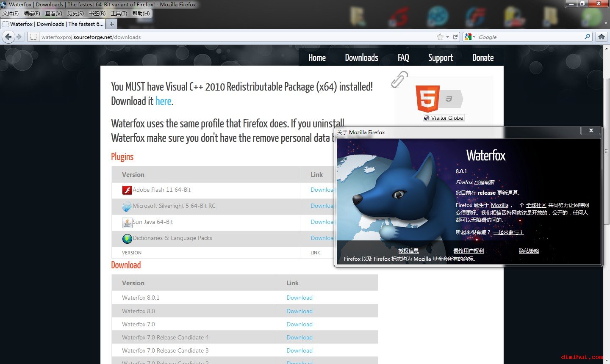The width and height of the screenshot is (610, 364).
Task: Click the Firefox window title icon
Action: point(4,4)
